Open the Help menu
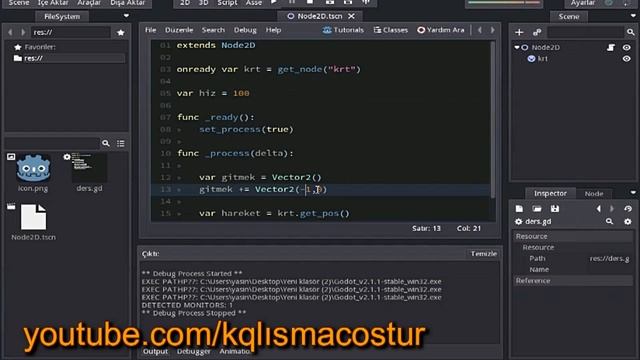 (273, 30)
